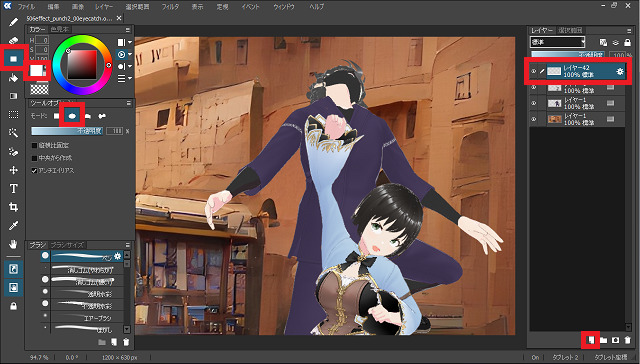
Task: Choose polygon shape mode in tool options
Action: (x=87, y=116)
